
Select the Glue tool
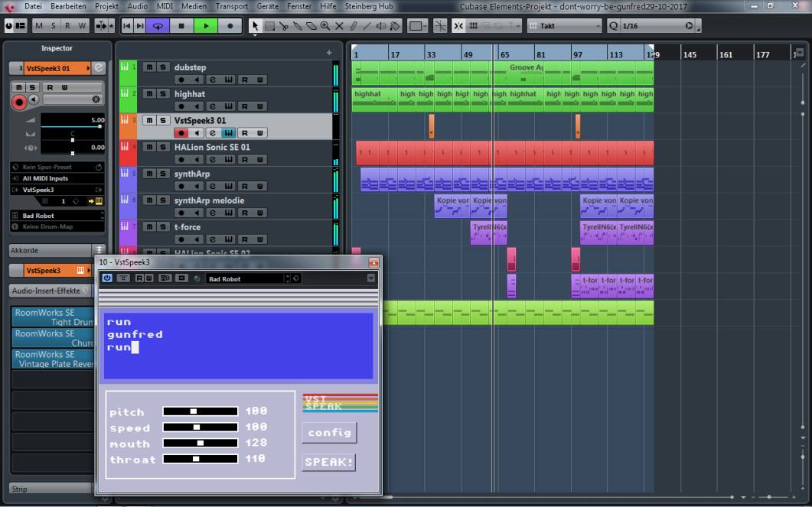pyautogui.click(x=298, y=26)
